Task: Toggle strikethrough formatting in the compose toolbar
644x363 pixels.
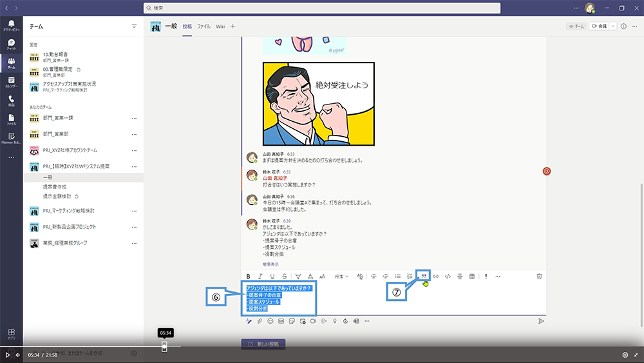Action: click(x=284, y=276)
